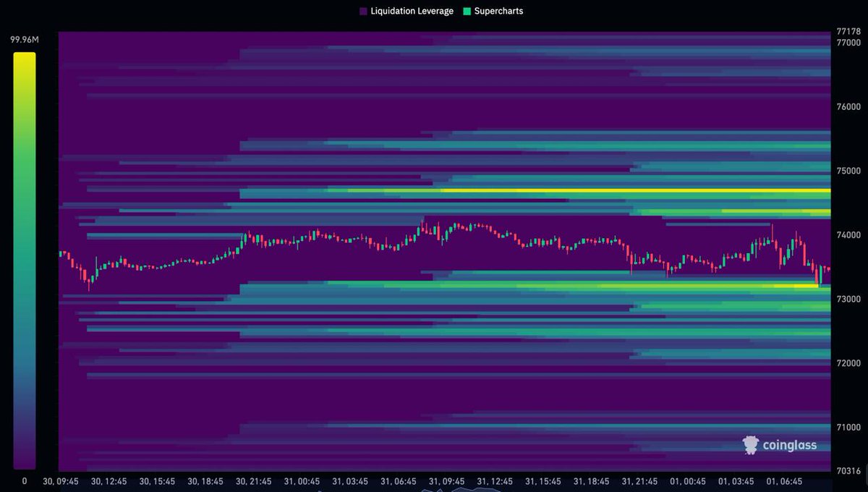
Task: Click the 30, 09:45 time label
Action: [x=62, y=481]
